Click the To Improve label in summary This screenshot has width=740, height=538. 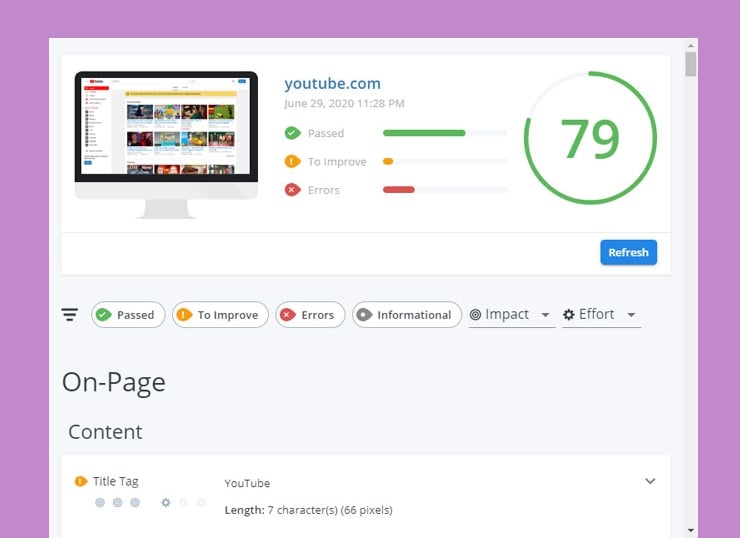tap(337, 161)
